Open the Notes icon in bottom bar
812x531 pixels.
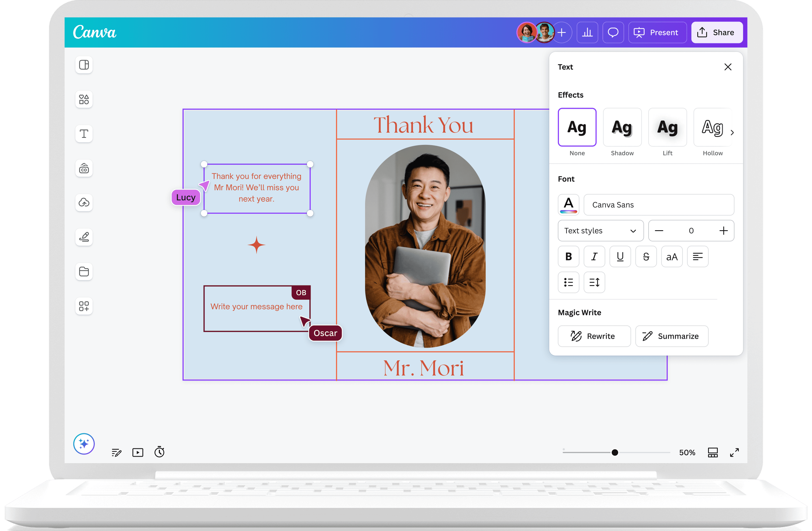coord(116,452)
